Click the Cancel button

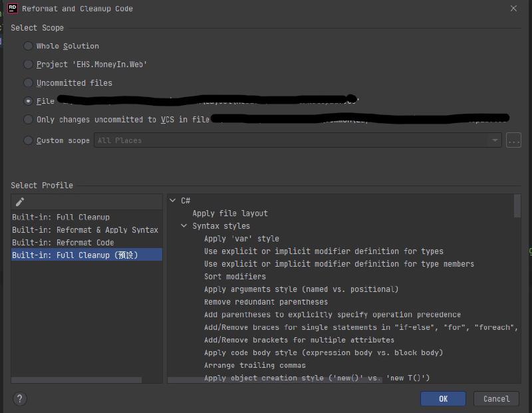(496, 398)
